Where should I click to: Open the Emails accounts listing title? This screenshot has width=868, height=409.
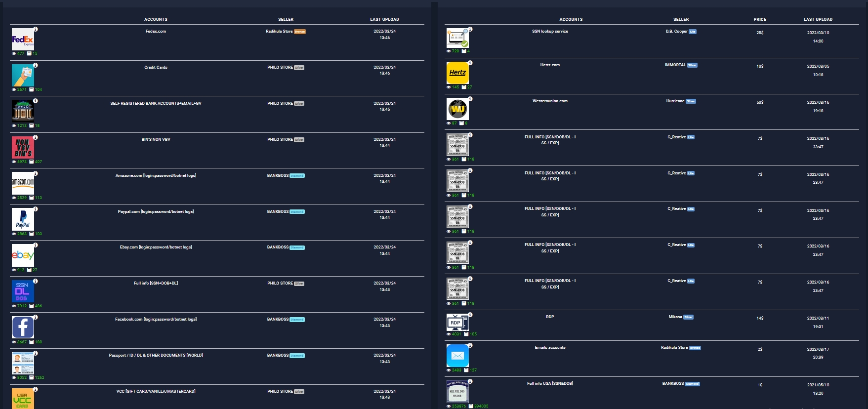(550, 347)
